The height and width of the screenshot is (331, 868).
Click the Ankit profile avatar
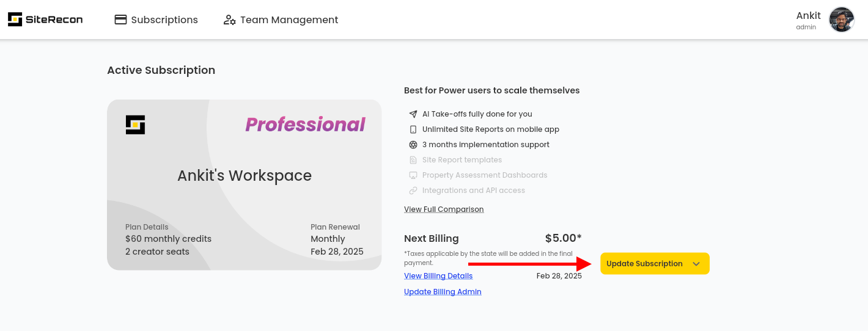[x=841, y=20]
